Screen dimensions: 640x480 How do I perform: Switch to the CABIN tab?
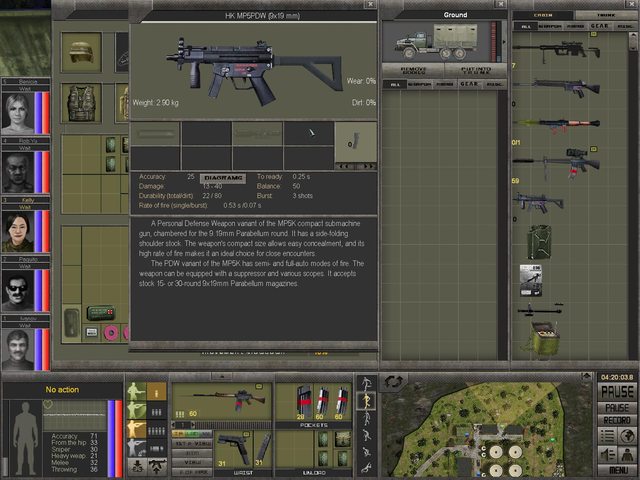coord(543,15)
